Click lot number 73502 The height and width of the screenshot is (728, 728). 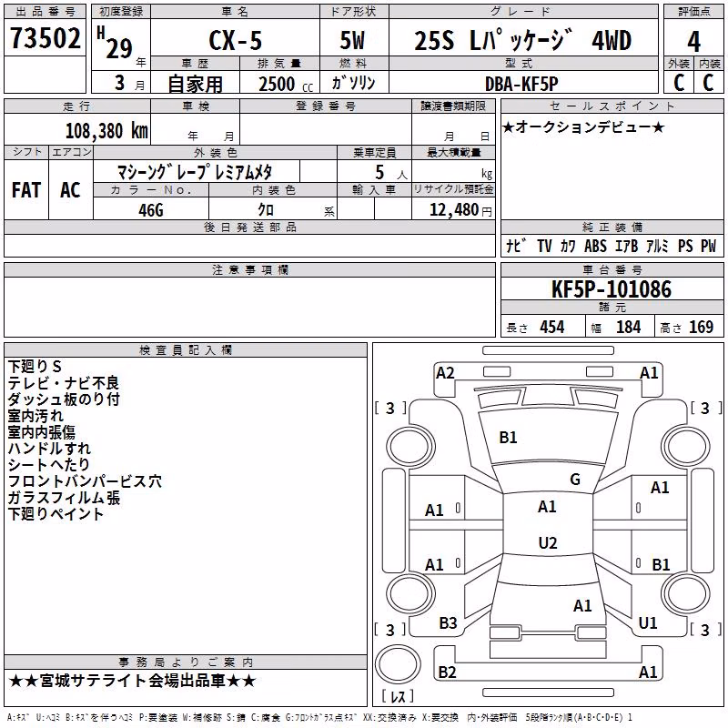pyautogui.click(x=45, y=37)
